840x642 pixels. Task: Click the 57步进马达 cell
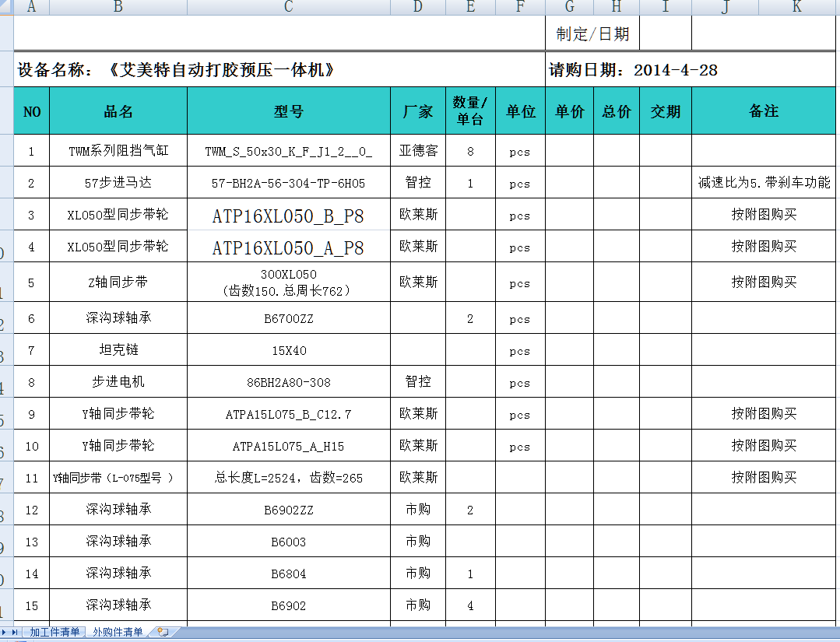coord(118,183)
